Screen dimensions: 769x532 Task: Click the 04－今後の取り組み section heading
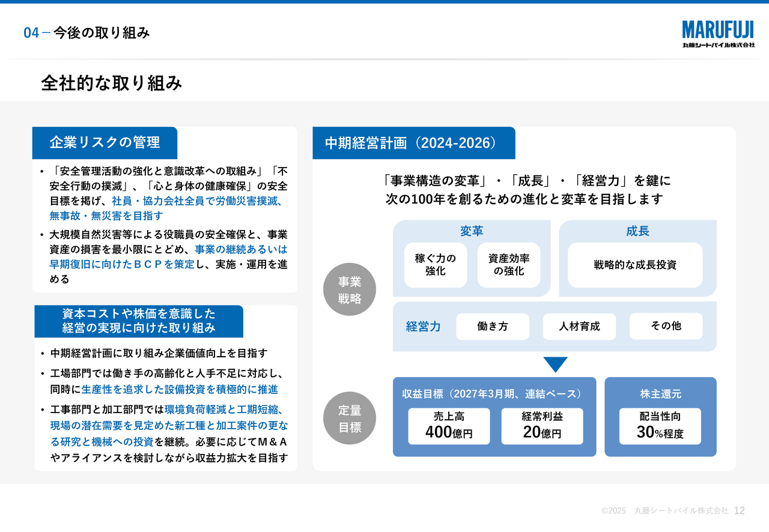tap(87, 33)
